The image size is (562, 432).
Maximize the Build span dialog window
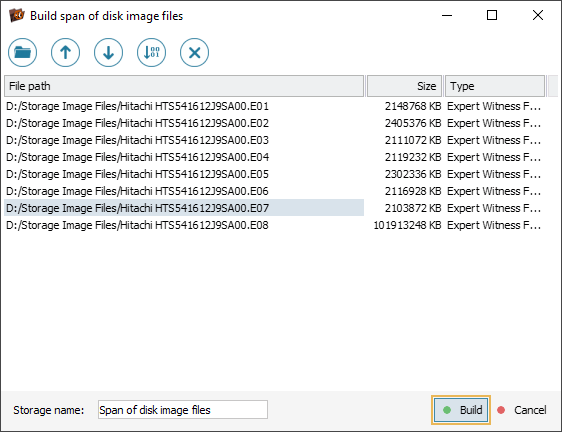[x=492, y=15]
